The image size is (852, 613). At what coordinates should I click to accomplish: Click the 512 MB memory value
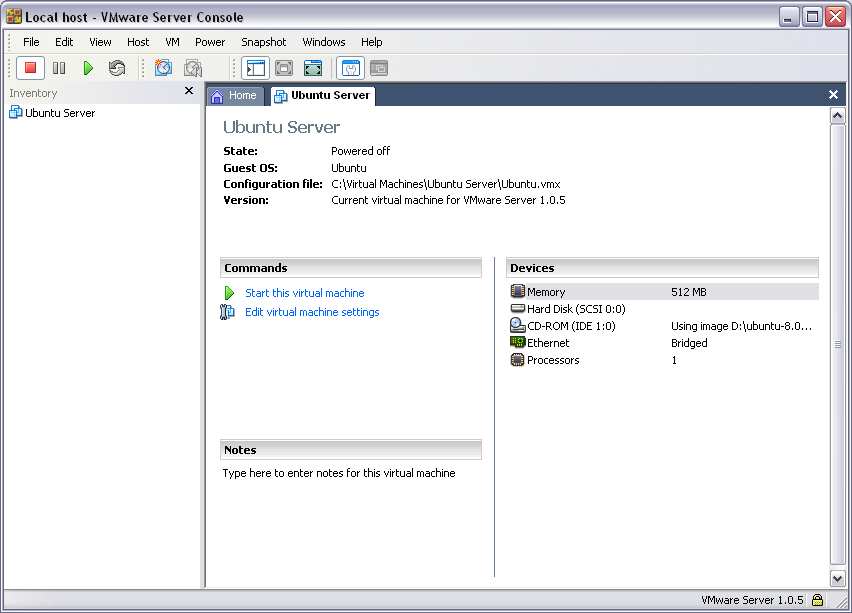coord(688,292)
